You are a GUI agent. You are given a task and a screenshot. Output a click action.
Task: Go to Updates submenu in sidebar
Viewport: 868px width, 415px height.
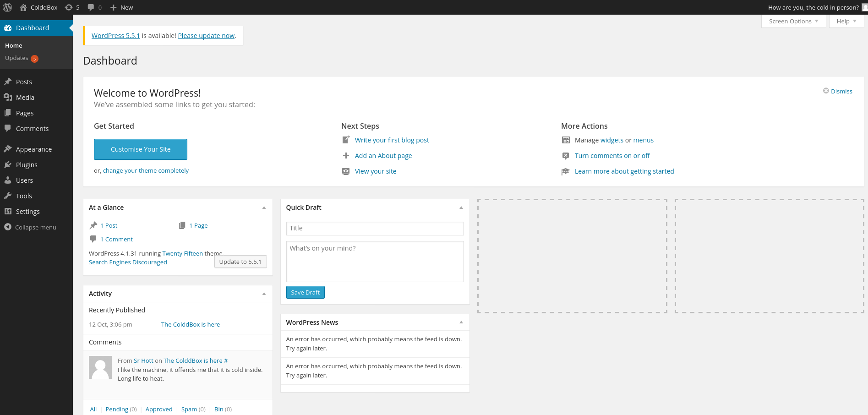coord(17,58)
